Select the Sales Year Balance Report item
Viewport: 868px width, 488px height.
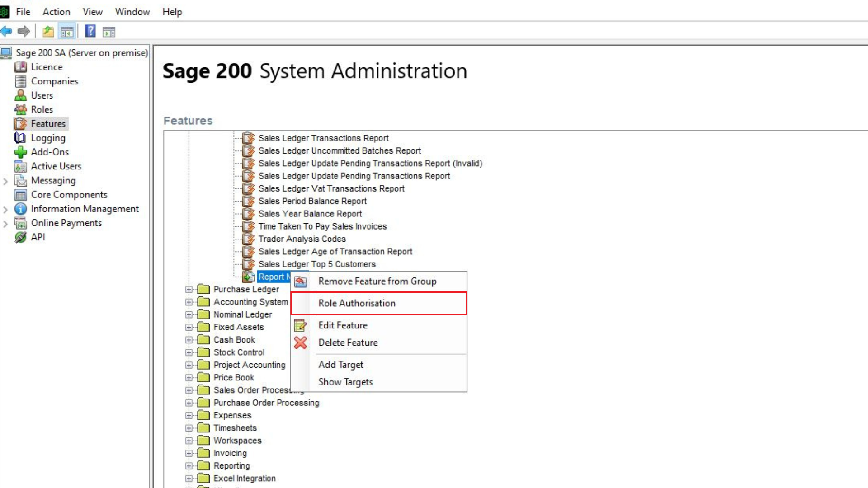310,214
